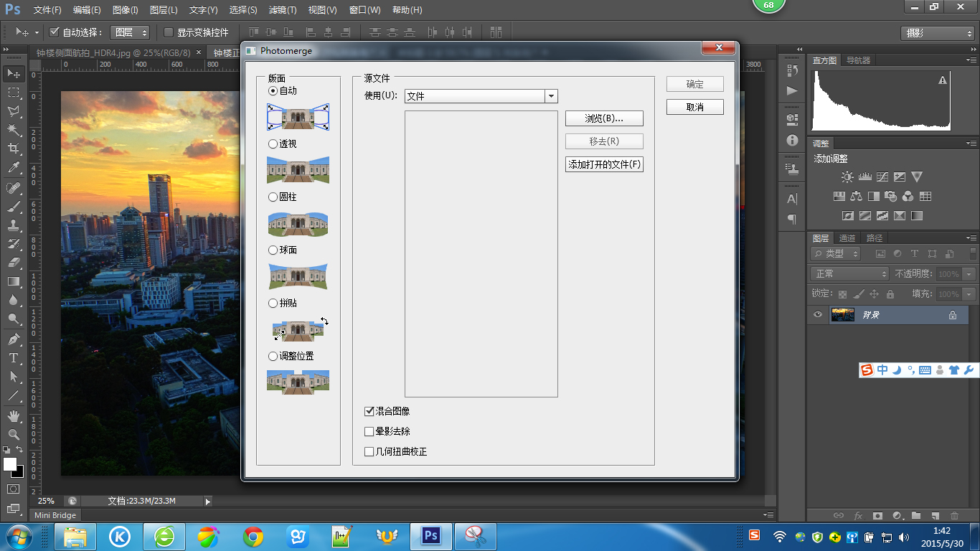Uncheck the Blend Images (混合图像) checkbox
This screenshot has width=980, height=551.
pyautogui.click(x=369, y=412)
